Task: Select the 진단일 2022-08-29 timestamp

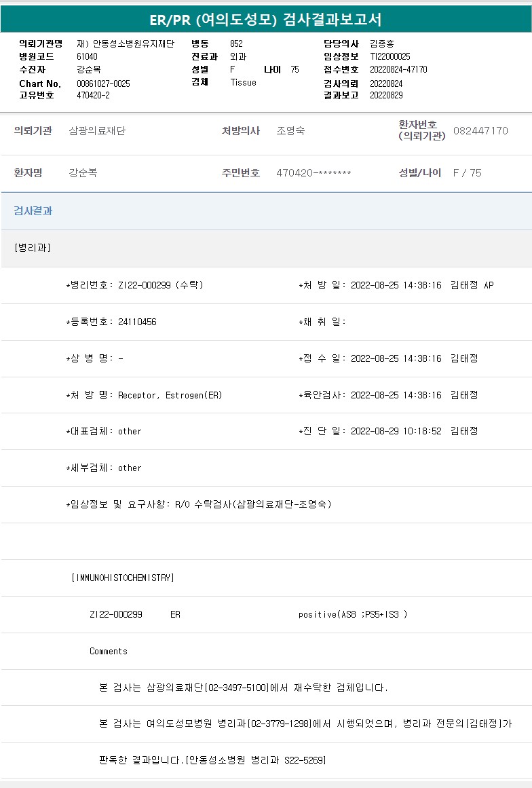Action: pyautogui.click(x=396, y=432)
